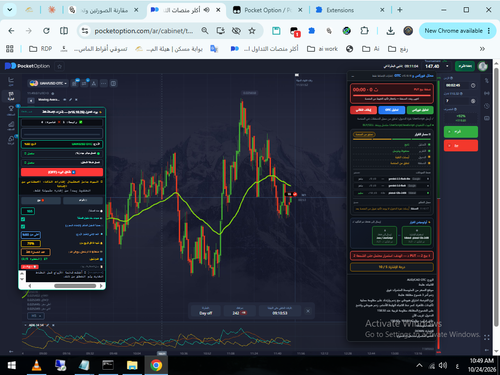Show more bookmarks with the double chevron

pyautogui.click(x=482, y=49)
